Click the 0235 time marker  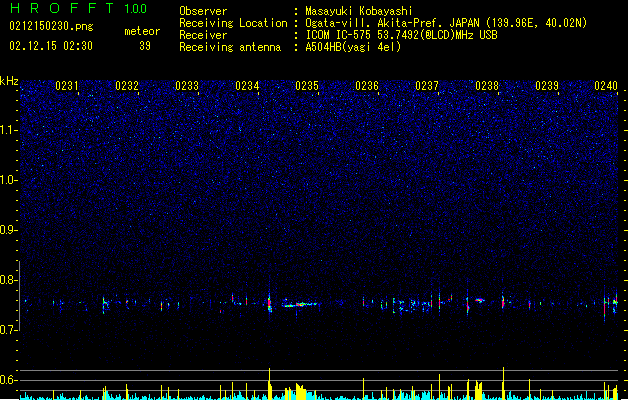(x=307, y=85)
